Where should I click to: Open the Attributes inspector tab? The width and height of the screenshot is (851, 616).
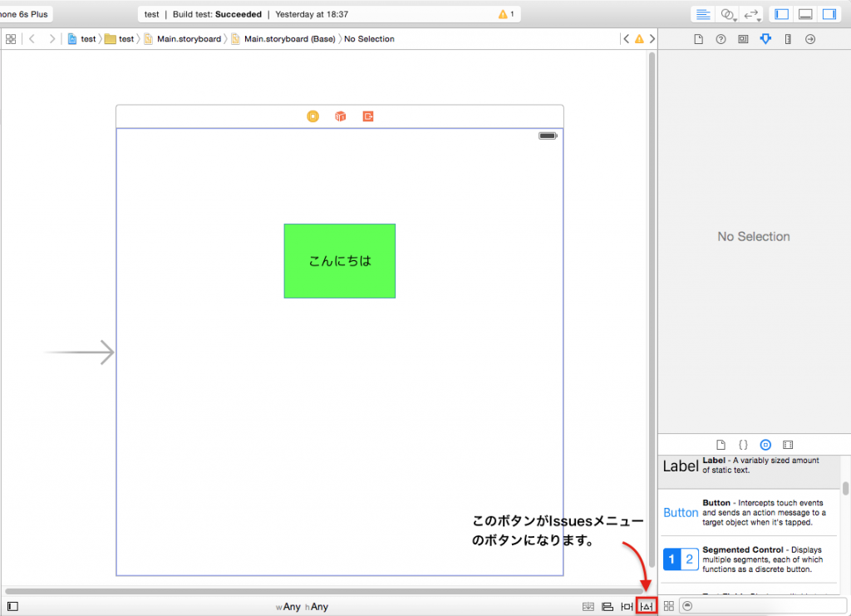(765, 39)
